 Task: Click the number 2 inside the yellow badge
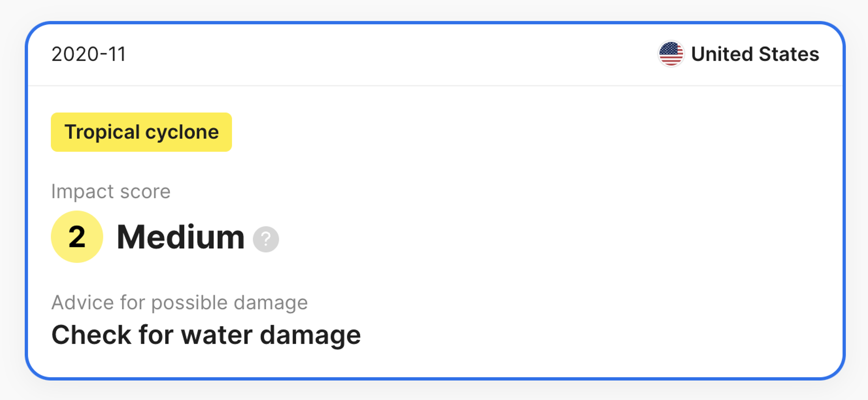[x=77, y=237]
